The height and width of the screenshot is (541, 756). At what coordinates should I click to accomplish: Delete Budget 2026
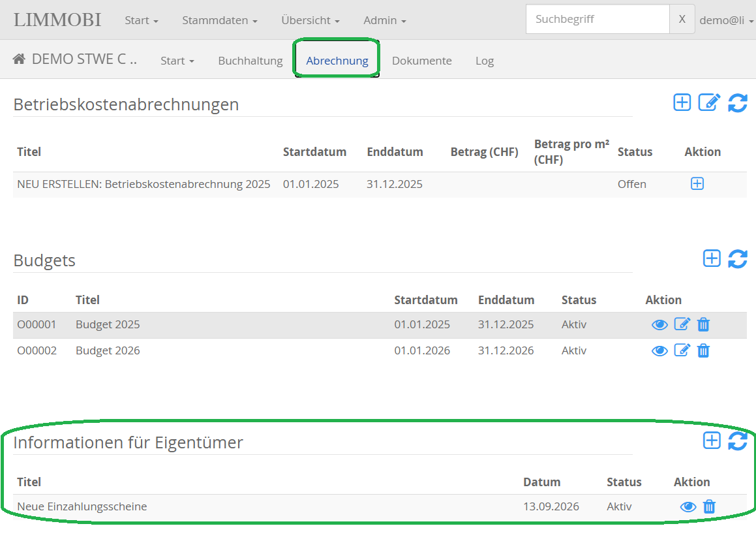[x=703, y=350]
